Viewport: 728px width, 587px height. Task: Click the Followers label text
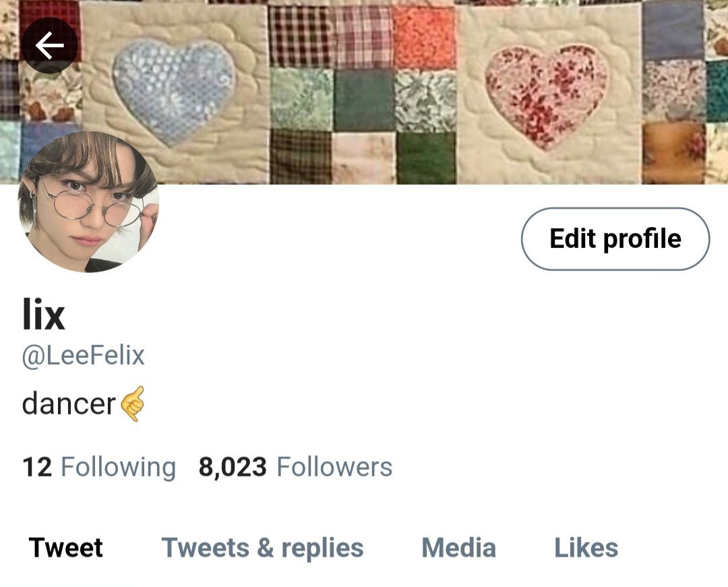[x=334, y=467]
